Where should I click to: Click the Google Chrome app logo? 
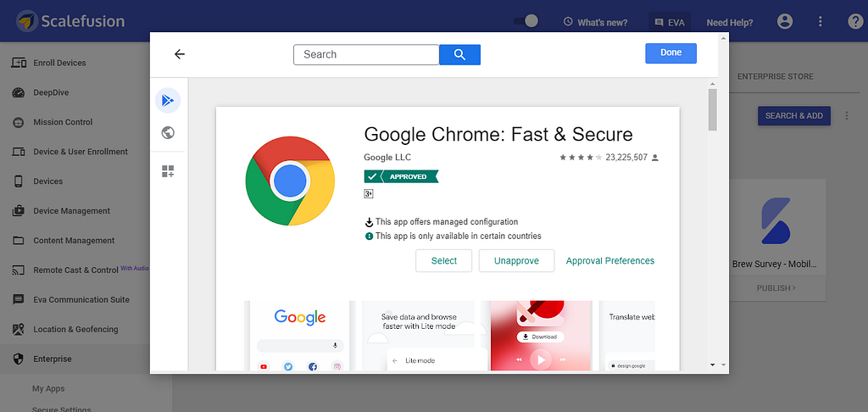pyautogui.click(x=290, y=181)
